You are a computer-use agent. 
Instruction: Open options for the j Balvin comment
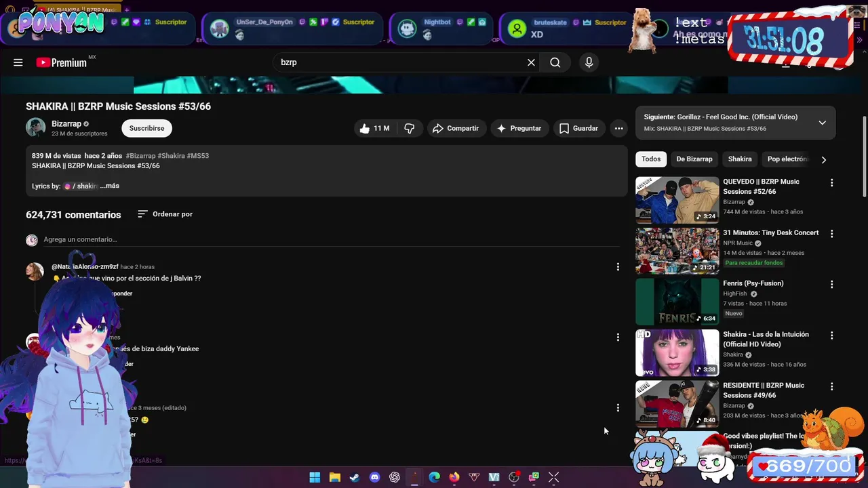[x=618, y=267]
